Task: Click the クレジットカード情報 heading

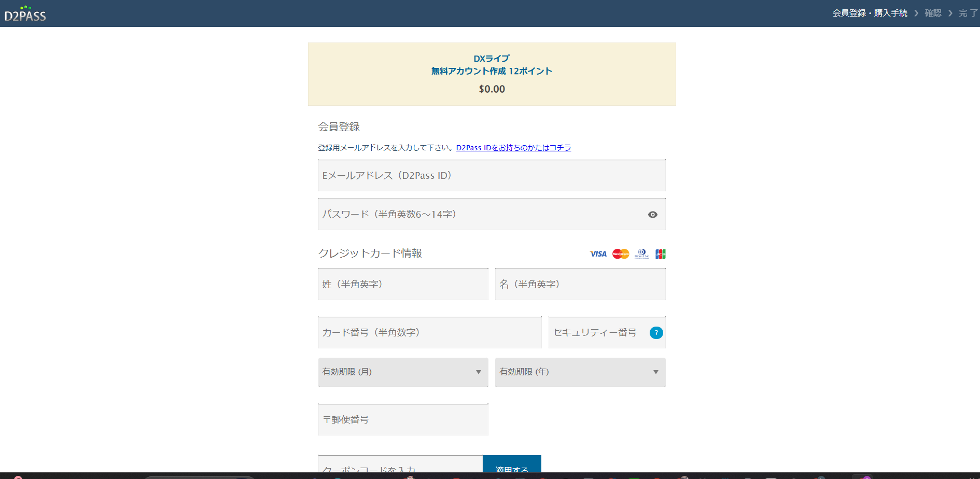Action: click(370, 253)
